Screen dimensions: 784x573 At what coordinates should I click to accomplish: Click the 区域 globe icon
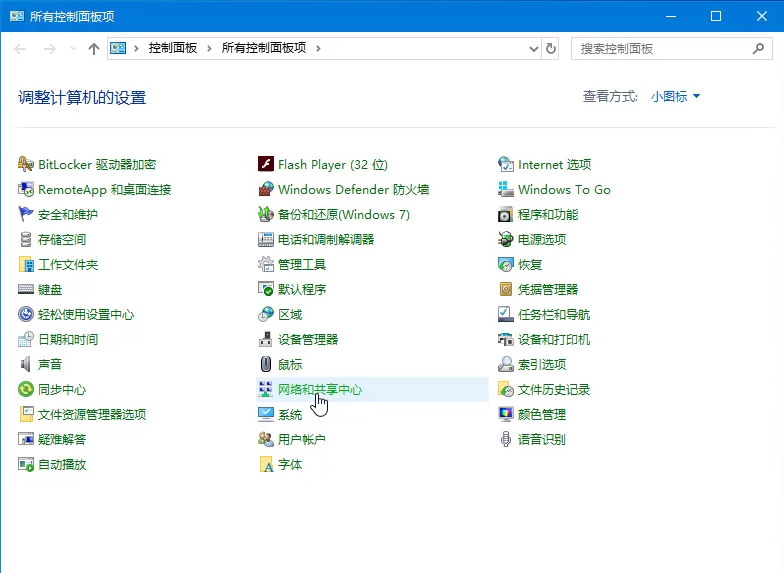click(266, 314)
